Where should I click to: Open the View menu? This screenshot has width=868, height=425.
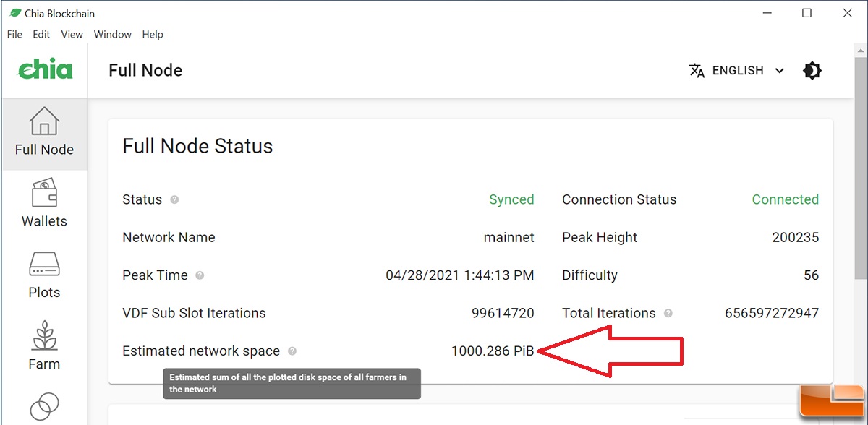click(x=72, y=34)
